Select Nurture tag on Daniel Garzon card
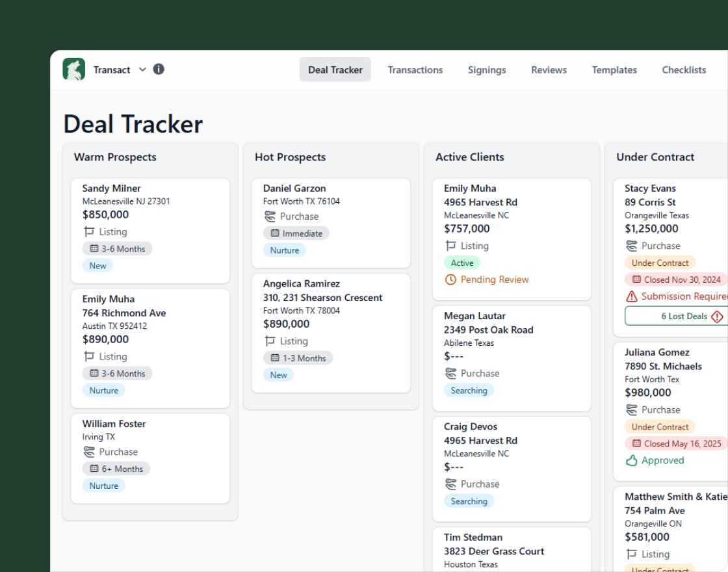This screenshot has width=728, height=572. [285, 250]
